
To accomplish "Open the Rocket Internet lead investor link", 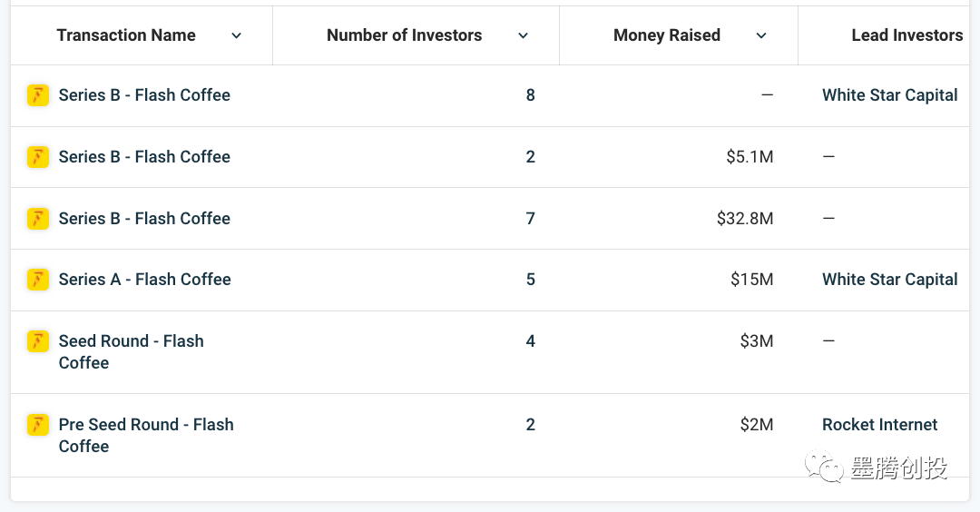I will click(x=879, y=425).
